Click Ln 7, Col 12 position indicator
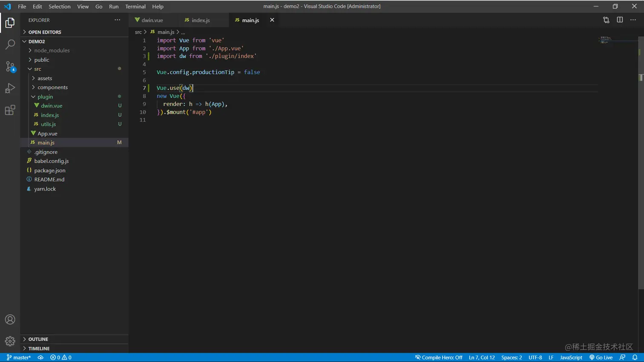The height and width of the screenshot is (362, 644). pos(482,358)
